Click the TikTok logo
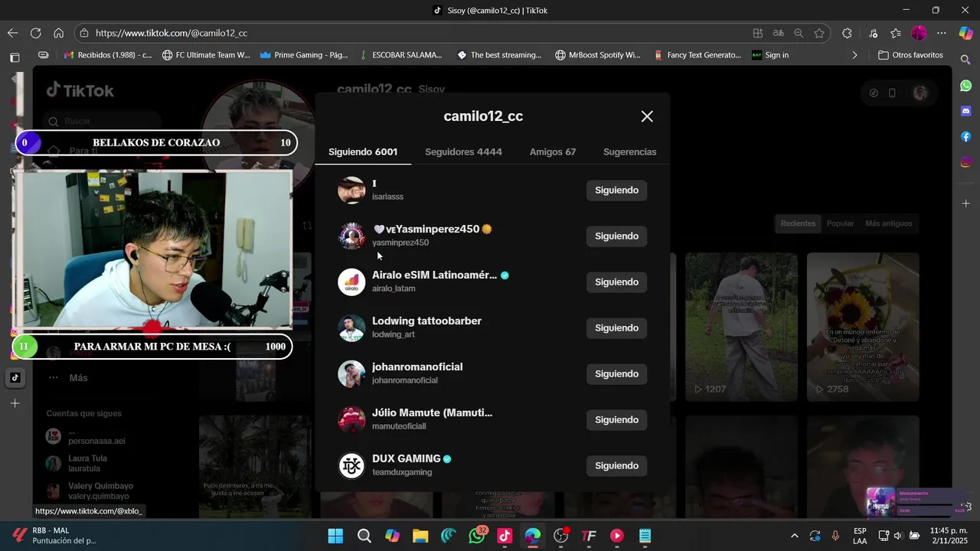Screen dimensions: 980x551 click(x=80, y=90)
